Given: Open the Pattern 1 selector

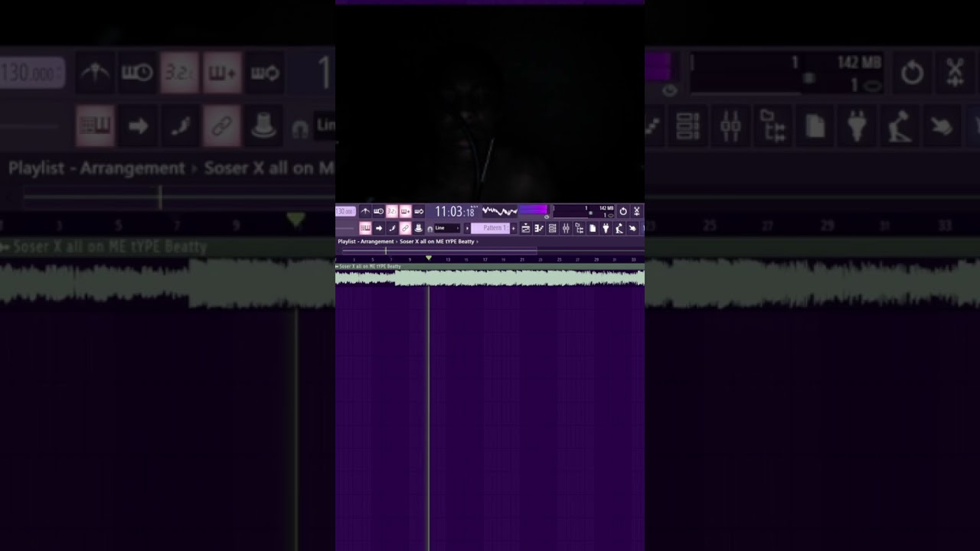Looking at the screenshot, I should (490, 228).
